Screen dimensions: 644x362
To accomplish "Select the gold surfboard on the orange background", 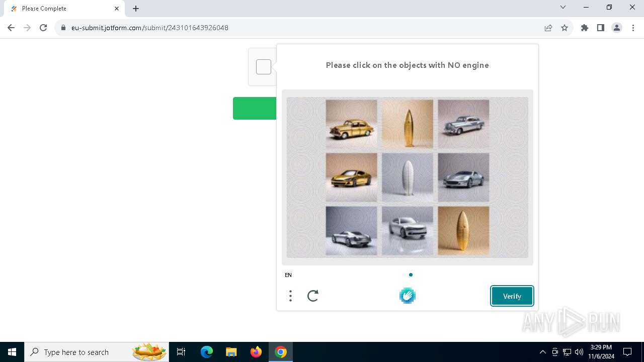I will 463,231.
